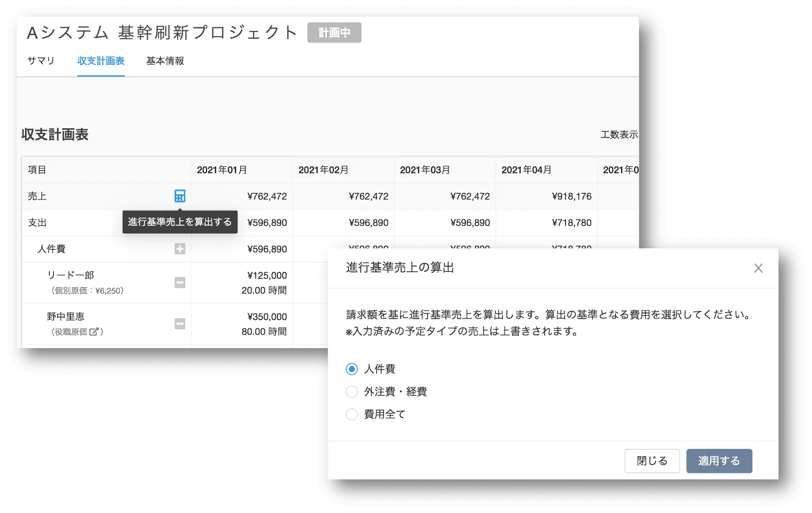The height and width of the screenshot is (513, 812).
Task: Click the 20.00 時間 value
Action: [x=264, y=291]
